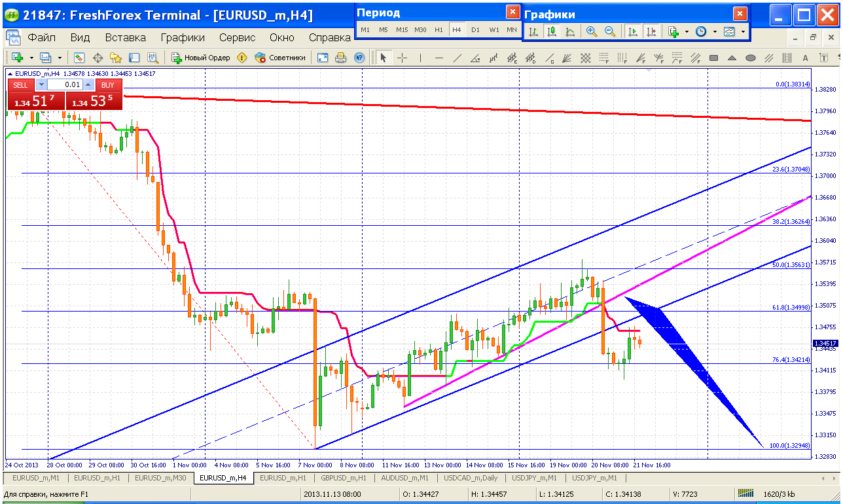Click the SELL button
This screenshot has height=504, width=843.
click(x=21, y=84)
